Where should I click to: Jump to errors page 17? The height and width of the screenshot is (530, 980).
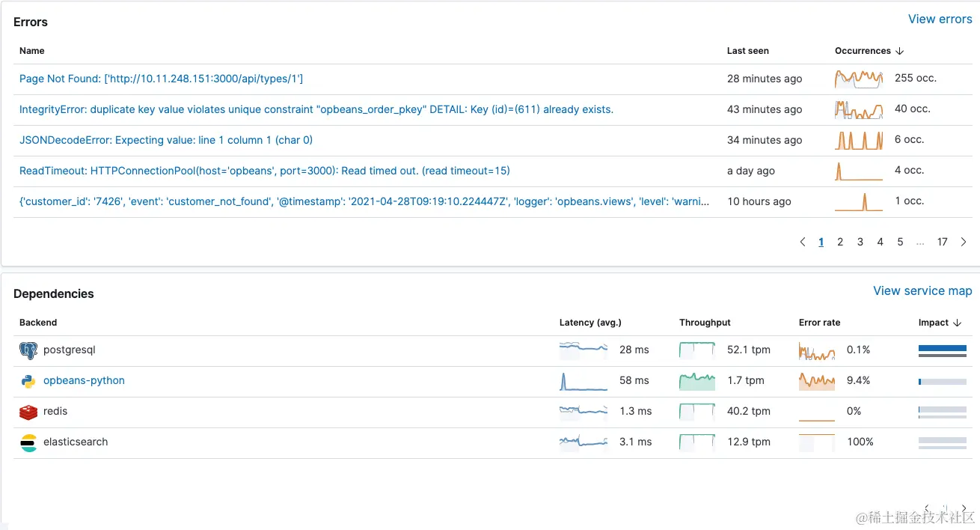click(943, 242)
